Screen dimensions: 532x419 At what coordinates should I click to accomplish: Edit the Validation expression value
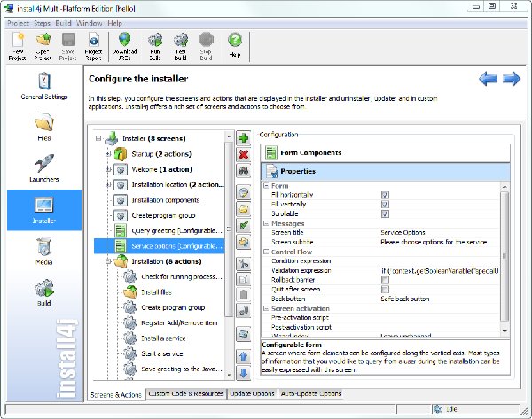(x=440, y=270)
